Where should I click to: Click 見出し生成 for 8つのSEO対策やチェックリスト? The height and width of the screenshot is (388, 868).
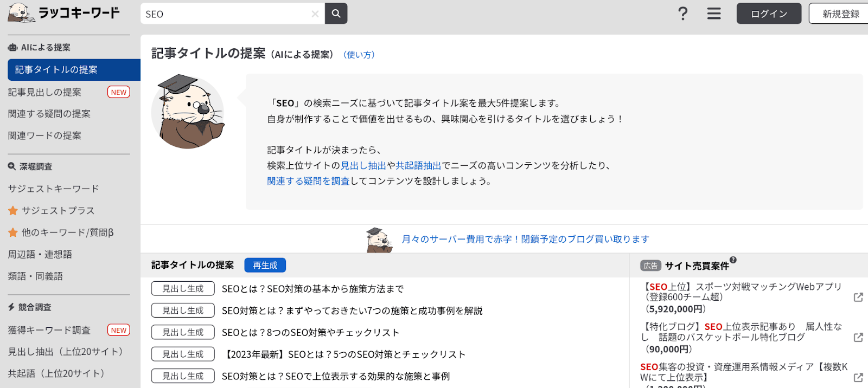[183, 332]
